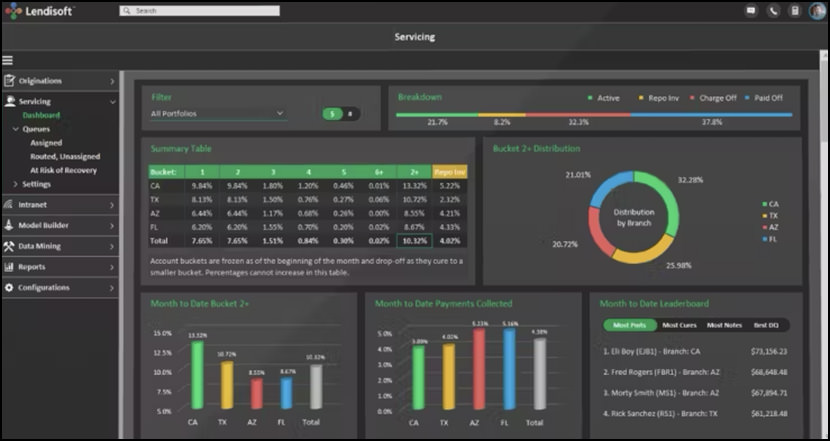Switch filter toggle to count (#) mode
830x441 pixels.
(350, 114)
